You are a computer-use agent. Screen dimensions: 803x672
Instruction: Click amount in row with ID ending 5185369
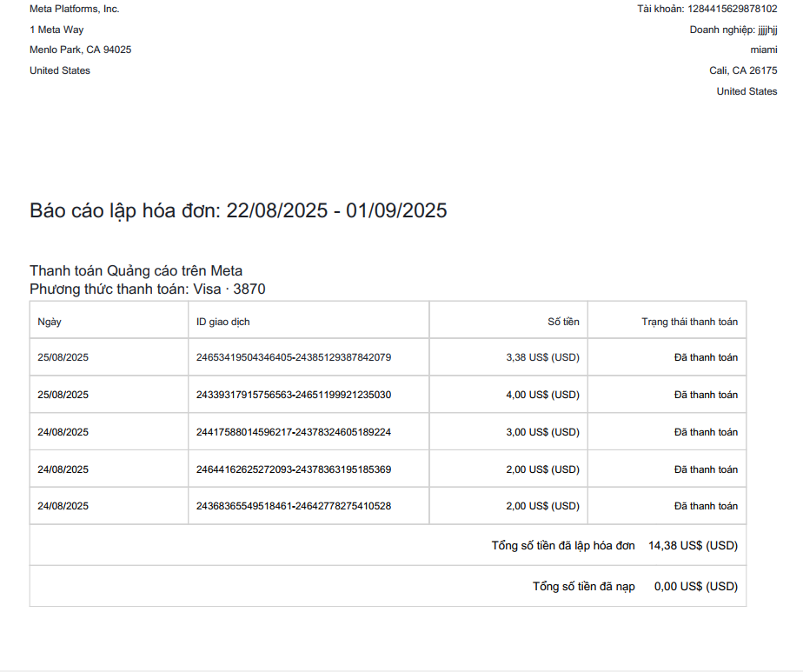pyautogui.click(x=543, y=469)
